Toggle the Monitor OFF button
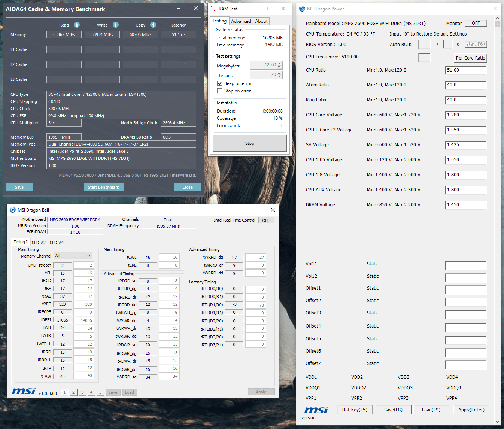The image size is (504, 429). tap(476, 23)
